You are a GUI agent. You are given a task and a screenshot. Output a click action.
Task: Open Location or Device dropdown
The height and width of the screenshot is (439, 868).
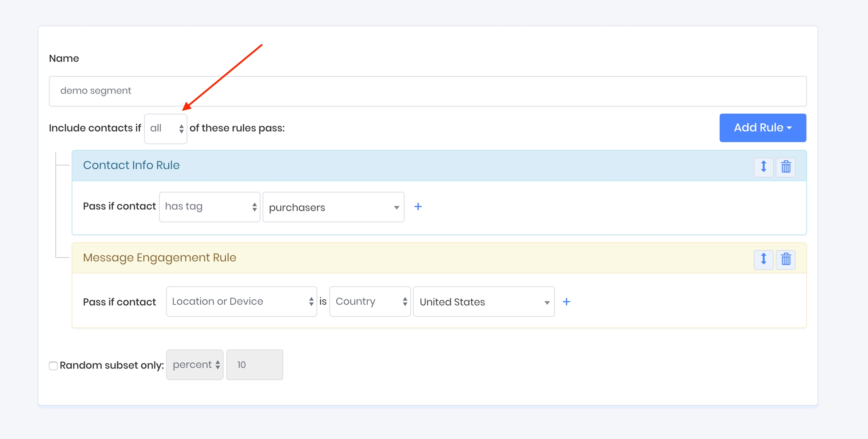241,301
